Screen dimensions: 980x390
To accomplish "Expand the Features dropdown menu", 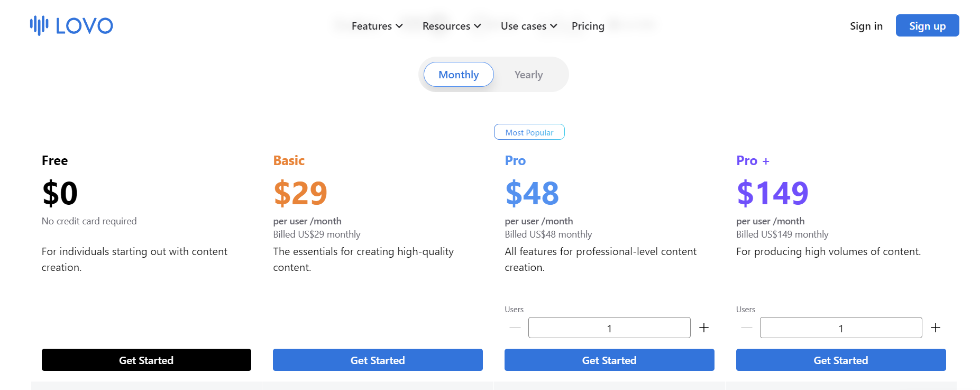I will click(377, 26).
